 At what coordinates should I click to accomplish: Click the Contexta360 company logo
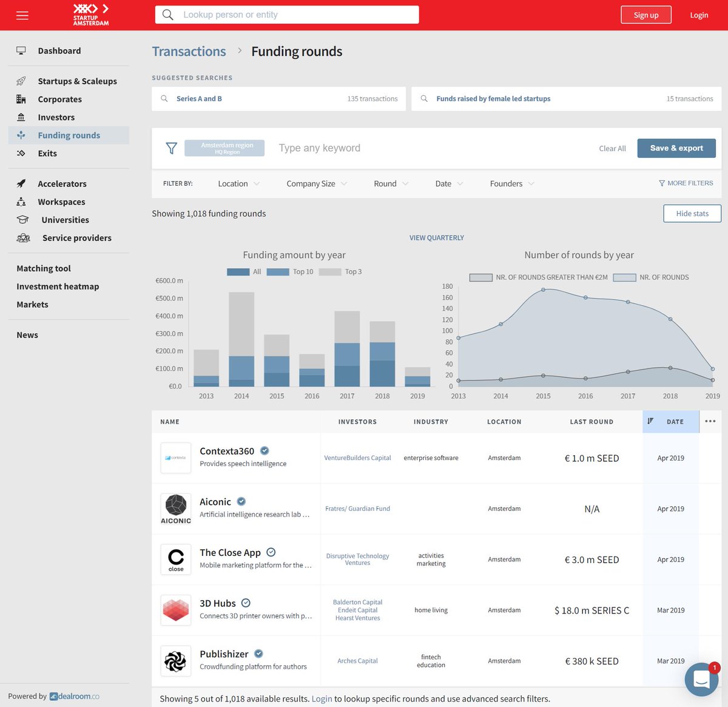pyautogui.click(x=176, y=458)
